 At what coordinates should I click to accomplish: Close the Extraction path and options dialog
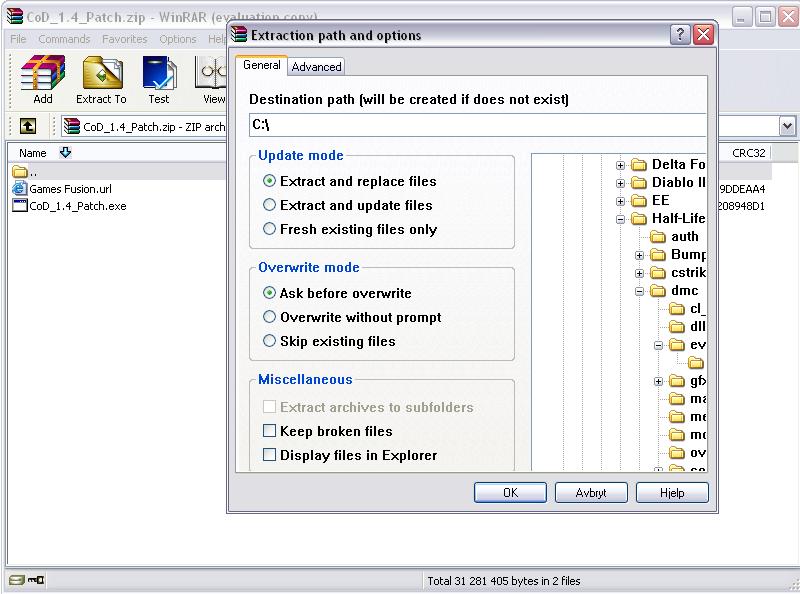pos(703,35)
